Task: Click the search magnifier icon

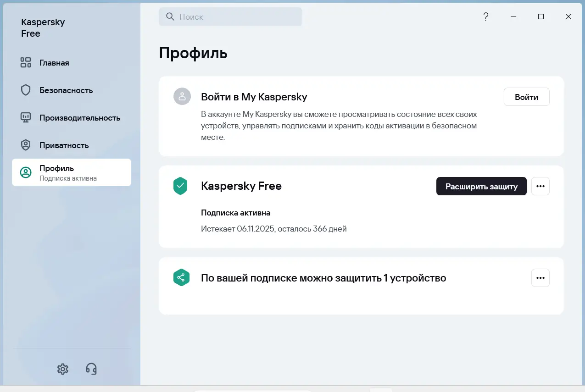Action: [x=170, y=17]
